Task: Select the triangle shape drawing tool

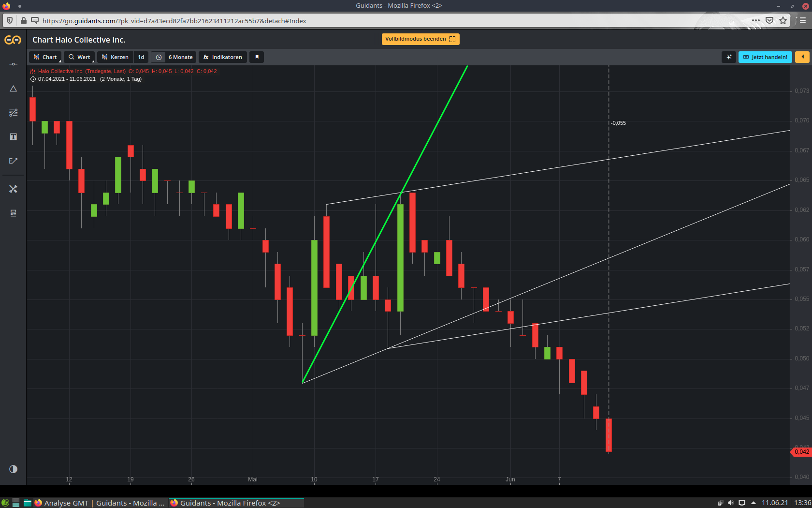Action: (13, 89)
